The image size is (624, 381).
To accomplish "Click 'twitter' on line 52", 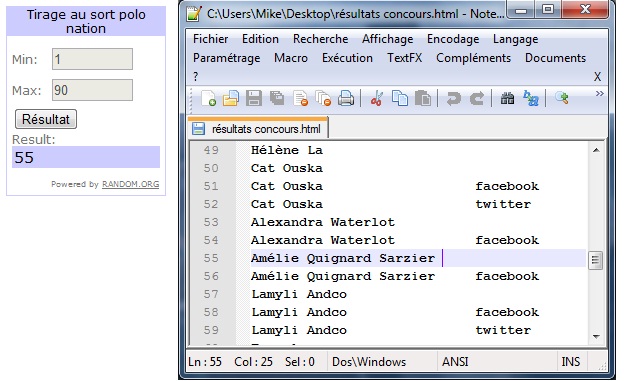I will (x=503, y=204).
